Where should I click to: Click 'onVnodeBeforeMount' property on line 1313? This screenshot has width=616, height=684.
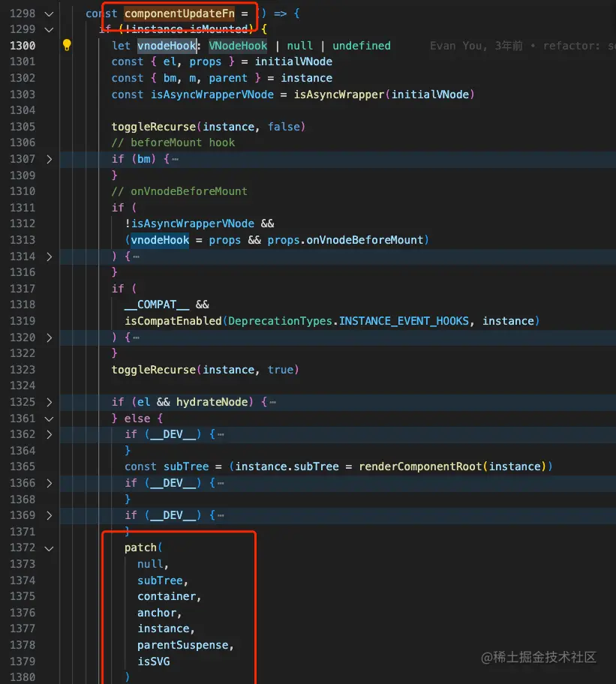pyautogui.click(x=365, y=240)
